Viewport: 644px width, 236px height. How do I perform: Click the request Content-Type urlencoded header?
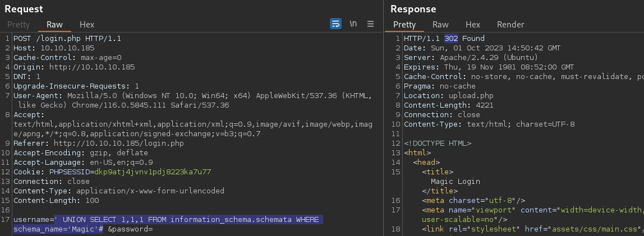click(119, 191)
